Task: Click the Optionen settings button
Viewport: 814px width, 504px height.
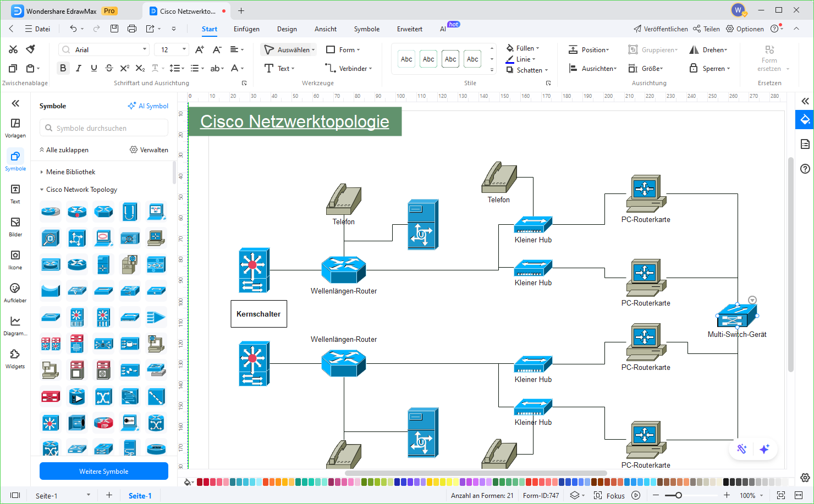Action: coord(745,29)
